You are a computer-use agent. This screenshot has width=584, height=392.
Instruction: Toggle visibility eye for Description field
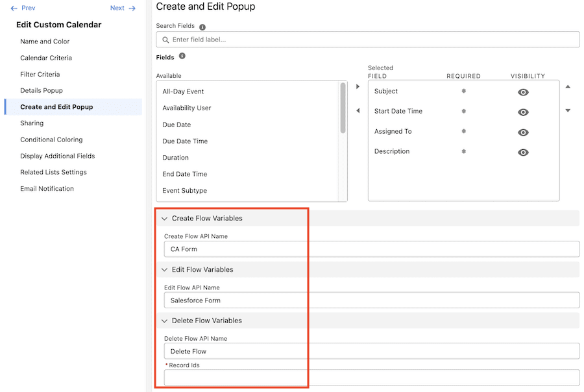tap(523, 153)
